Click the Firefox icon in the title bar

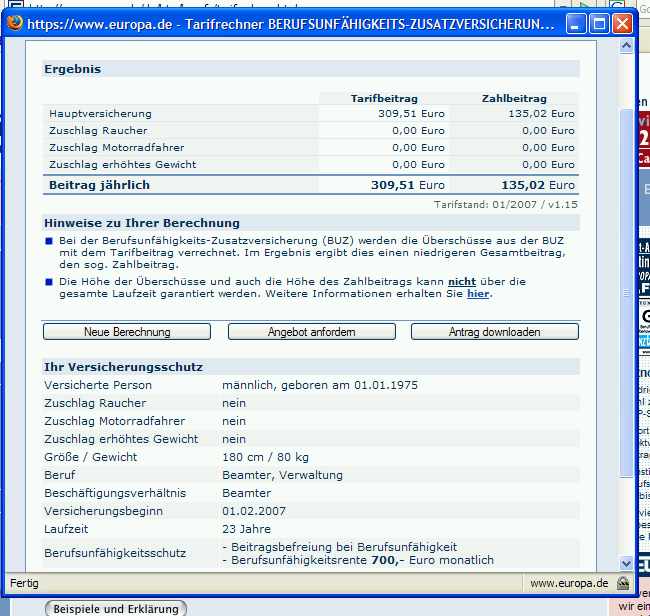pyautogui.click(x=15, y=23)
